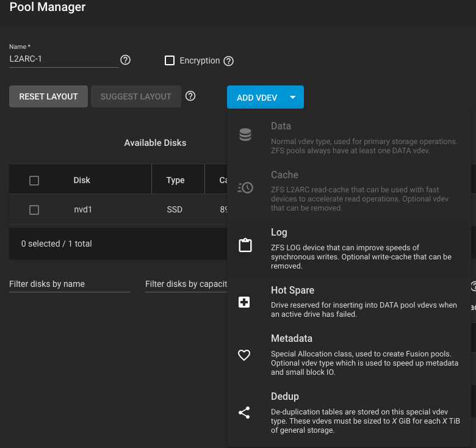Choose Dedup vdev type from menu
The width and height of the screenshot is (476, 448).
click(349, 413)
